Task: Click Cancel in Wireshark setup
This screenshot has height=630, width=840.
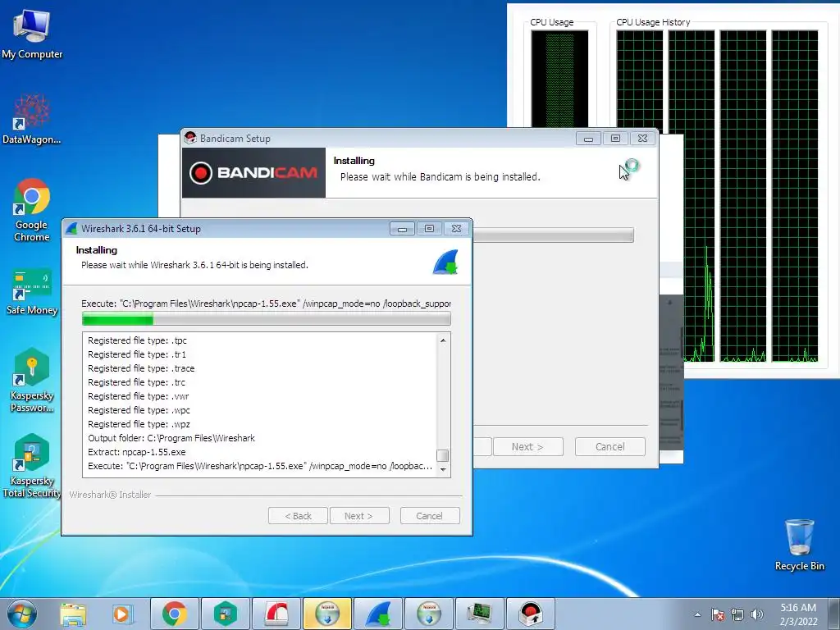Action: pos(430,515)
